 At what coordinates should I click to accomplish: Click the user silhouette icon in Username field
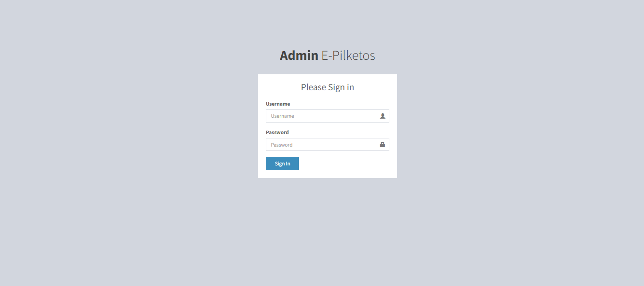[x=383, y=116]
